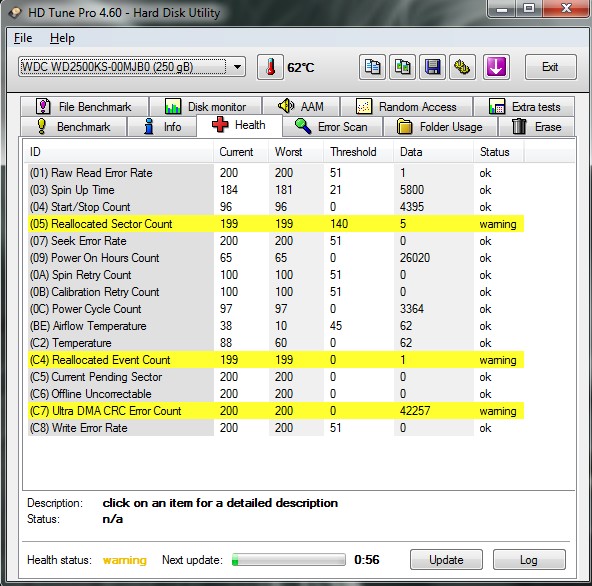Click the Current column header
This screenshot has height=586, width=592.
pyautogui.click(x=241, y=152)
